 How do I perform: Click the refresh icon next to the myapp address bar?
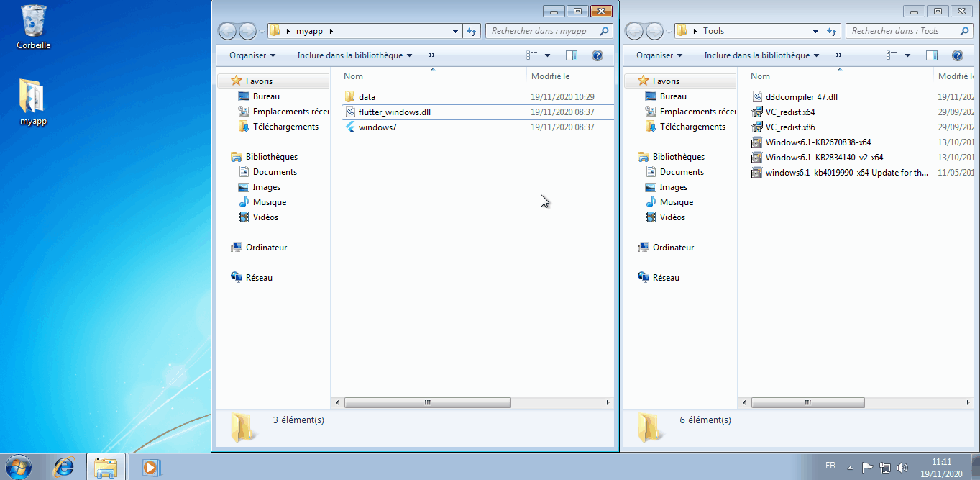[473, 31]
